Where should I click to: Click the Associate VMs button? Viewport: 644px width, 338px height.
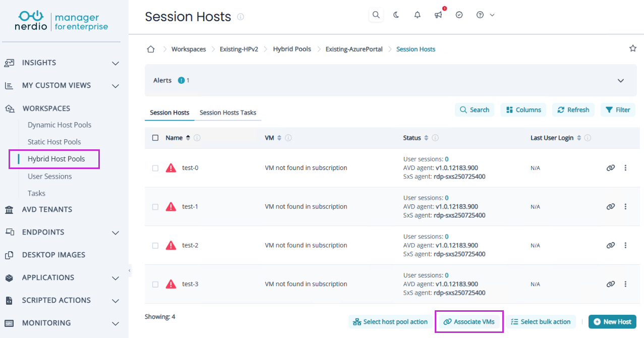(469, 322)
